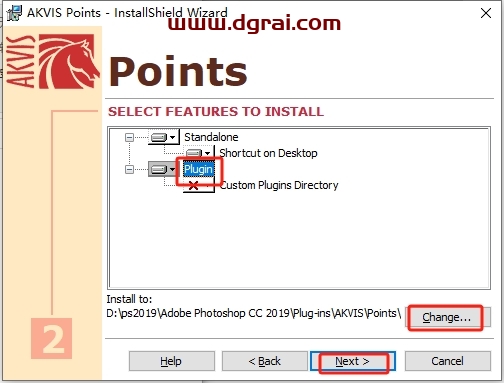The height and width of the screenshot is (383, 504).
Task: Open the Standalone feature install dropdown
Action: pyautogui.click(x=163, y=137)
